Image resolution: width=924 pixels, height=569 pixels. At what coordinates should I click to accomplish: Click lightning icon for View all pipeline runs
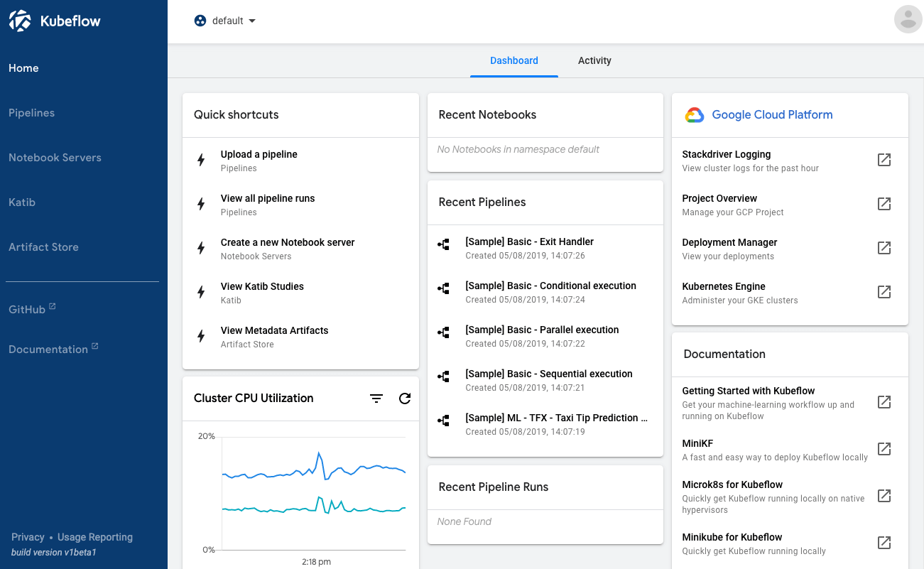point(201,205)
